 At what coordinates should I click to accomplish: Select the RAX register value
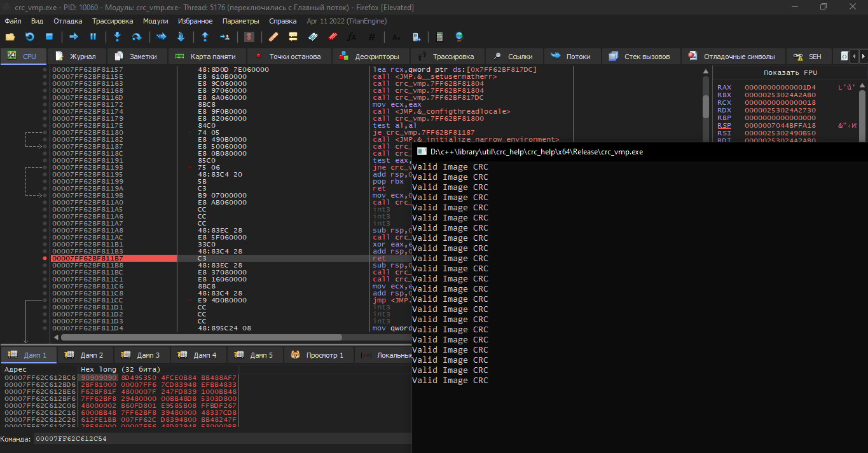point(780,88)
